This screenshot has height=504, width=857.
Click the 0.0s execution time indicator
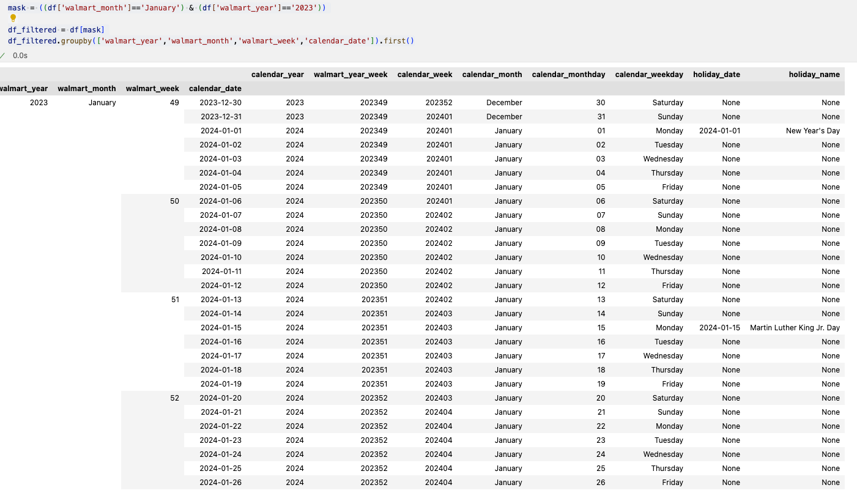coord(20,55)
